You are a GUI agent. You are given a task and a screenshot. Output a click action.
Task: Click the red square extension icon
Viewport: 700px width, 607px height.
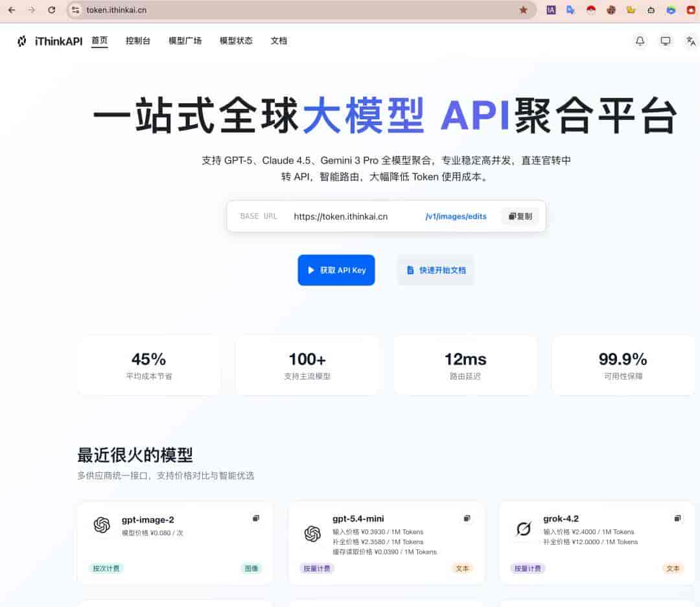(691, 10)
